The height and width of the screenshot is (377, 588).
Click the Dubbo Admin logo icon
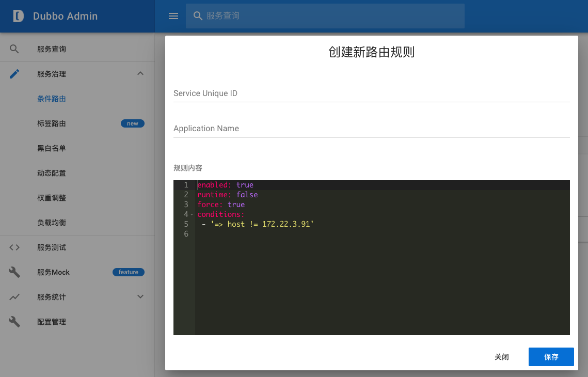[x=19, y=16]
